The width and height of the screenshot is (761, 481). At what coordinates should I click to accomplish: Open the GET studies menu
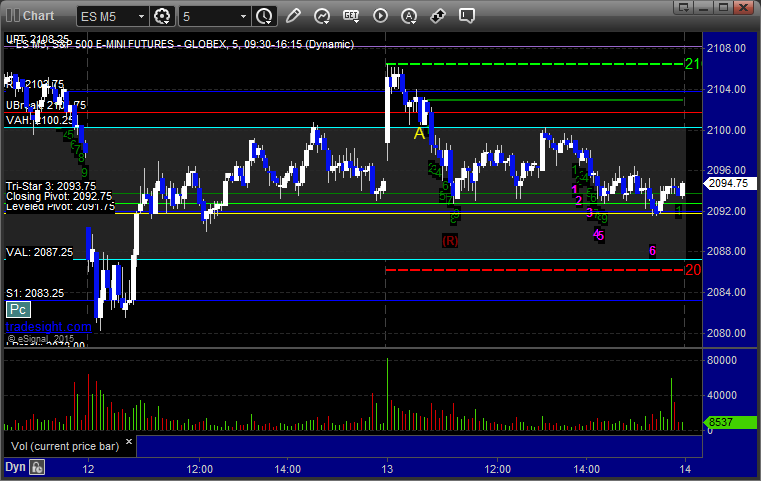click(351, 16)
